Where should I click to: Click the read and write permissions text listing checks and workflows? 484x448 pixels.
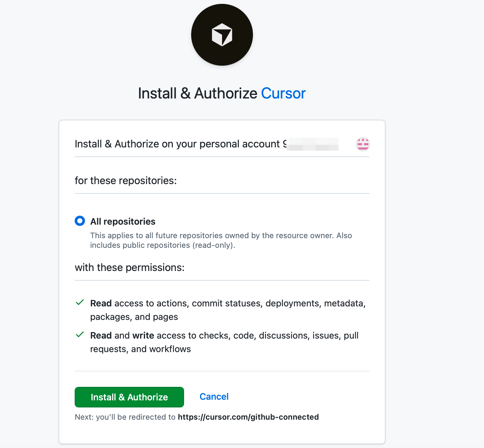click(224, 342)
